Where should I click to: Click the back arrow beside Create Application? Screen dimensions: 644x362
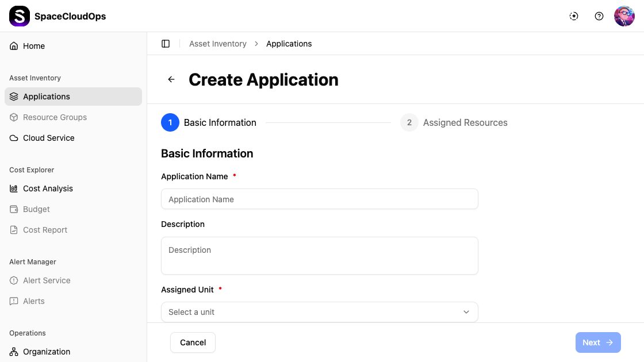tap(171, 80)
